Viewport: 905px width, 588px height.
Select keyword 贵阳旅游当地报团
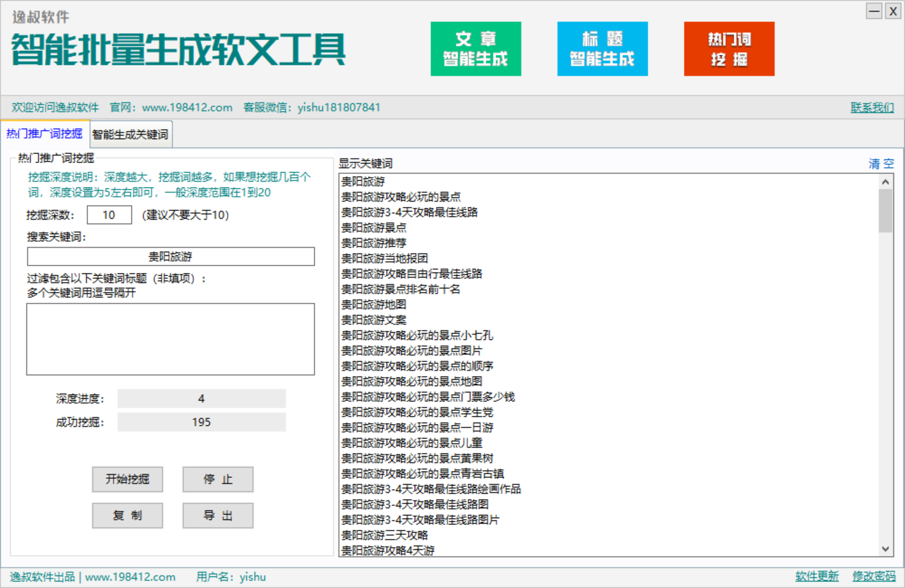pyautogui.click(x=384, y=258)
